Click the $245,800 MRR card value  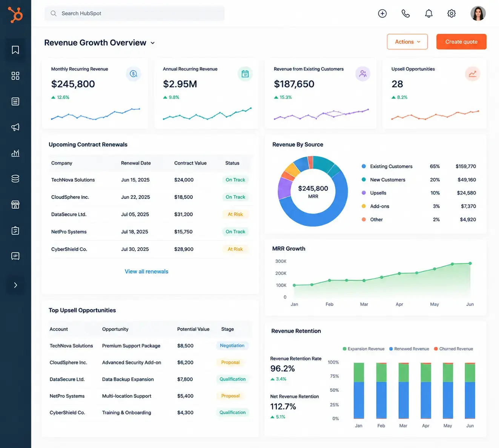pyautogui.click(x=73, y=84)
